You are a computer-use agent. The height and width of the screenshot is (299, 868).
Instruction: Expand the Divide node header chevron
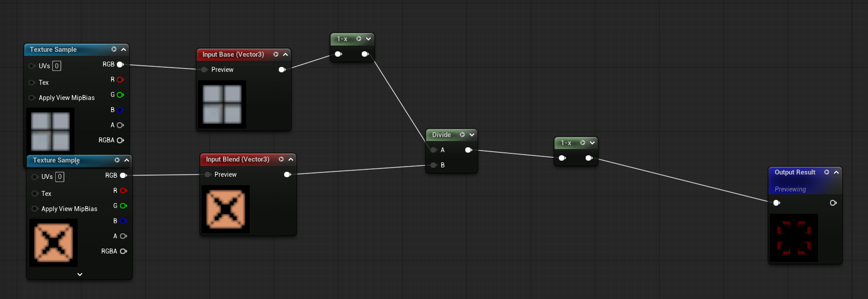pos(472,135)
